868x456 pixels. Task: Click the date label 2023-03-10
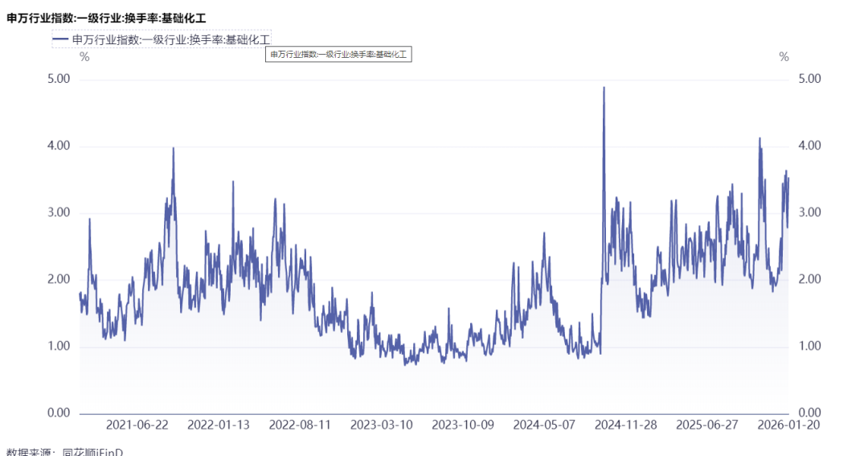pyautogui.click(x=382, y=425)
